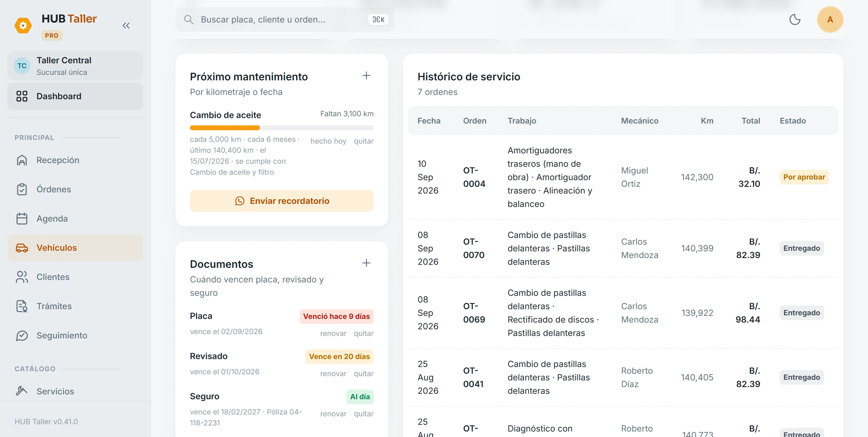The height and width of the screenshot is (437, 868).
Task: Open order OT-0069
Action: click(x=474, y=313)
